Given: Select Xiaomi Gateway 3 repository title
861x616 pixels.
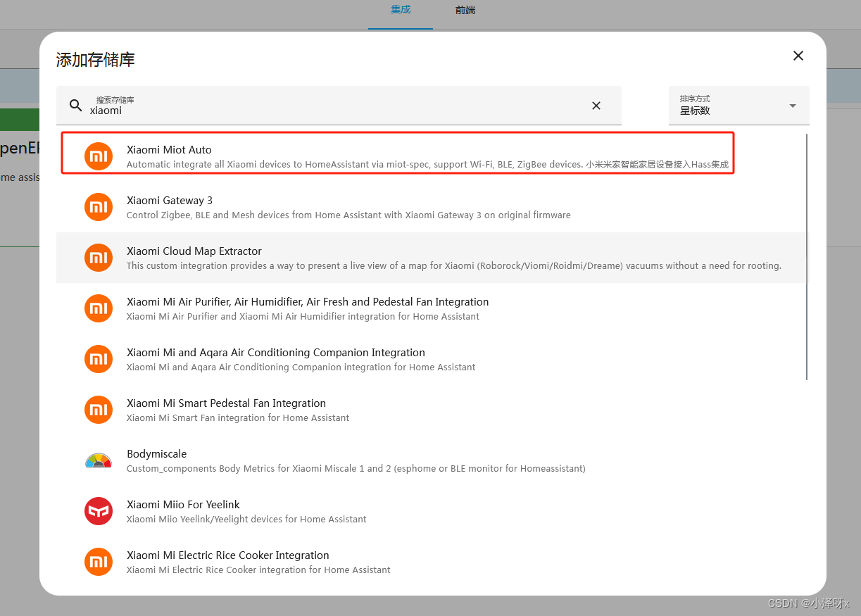Looking at the screenshot, I should pyautogui.click(x=170, y=201).
